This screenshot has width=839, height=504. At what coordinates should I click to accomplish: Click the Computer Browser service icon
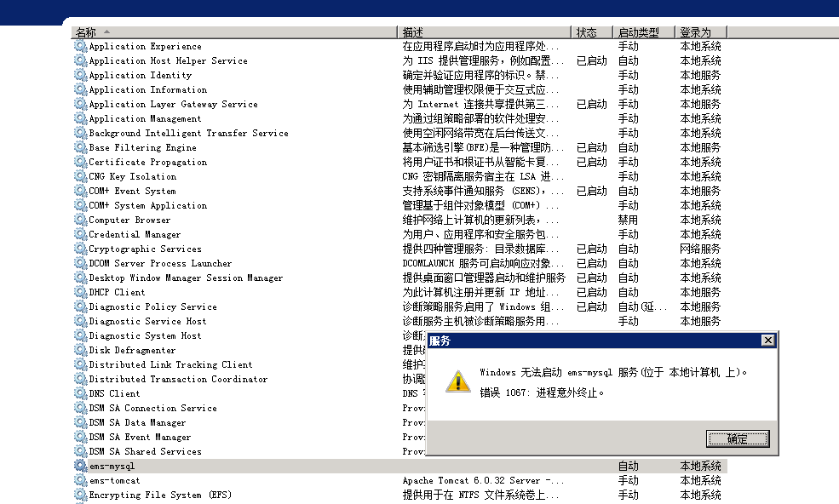pyautogui.click(x=80, y=220)
